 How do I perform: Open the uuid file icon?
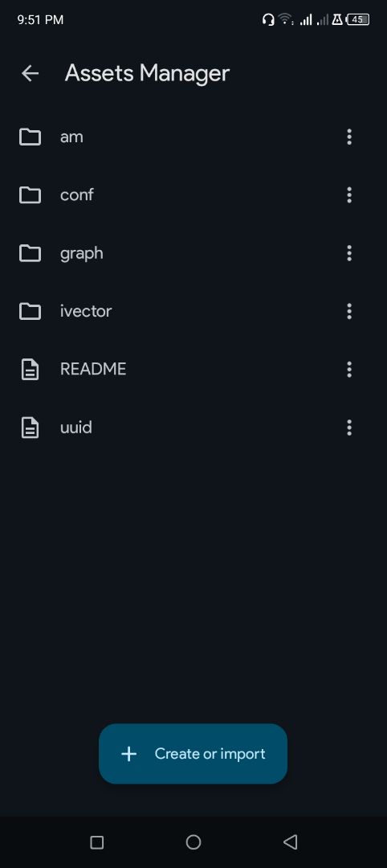coord(30,428)
